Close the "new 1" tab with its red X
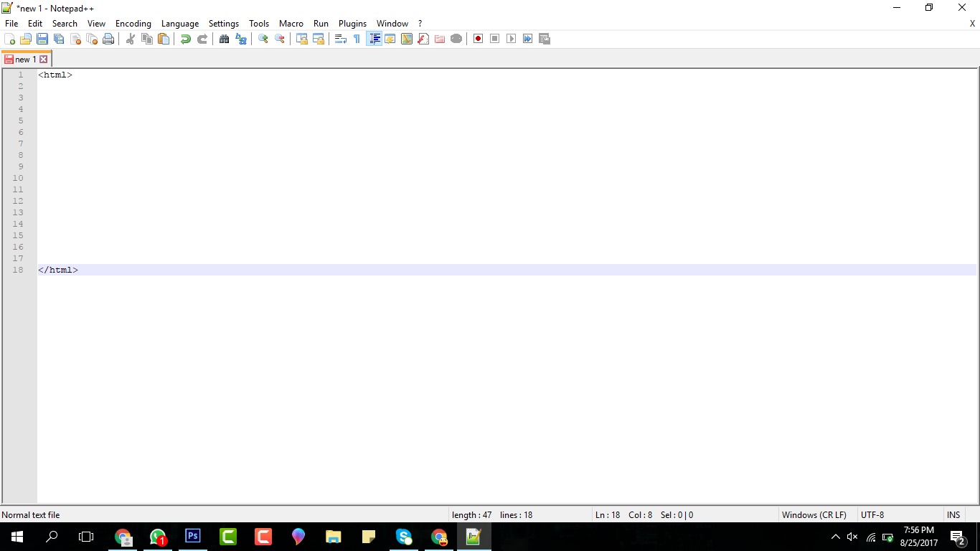Screen dimensions: 980x551 (43, 60)
